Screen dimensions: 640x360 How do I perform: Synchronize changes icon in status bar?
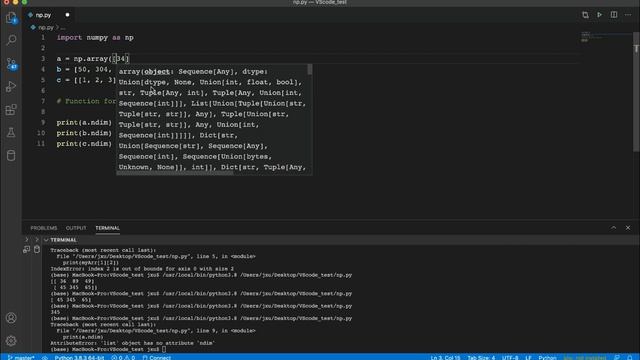coord(45,358)
